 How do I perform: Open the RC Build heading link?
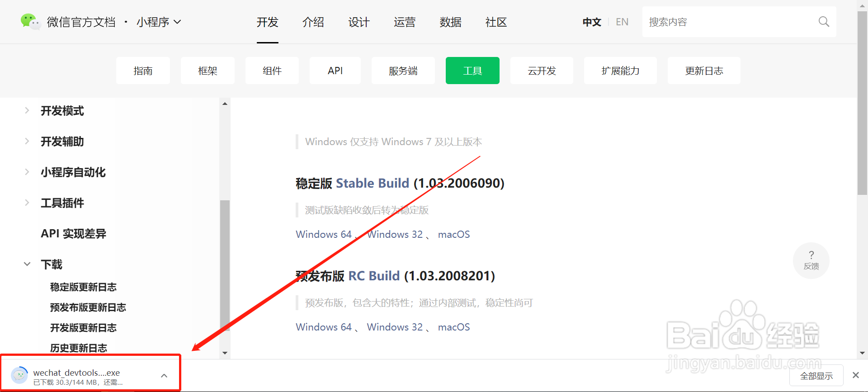pos(374,276)
